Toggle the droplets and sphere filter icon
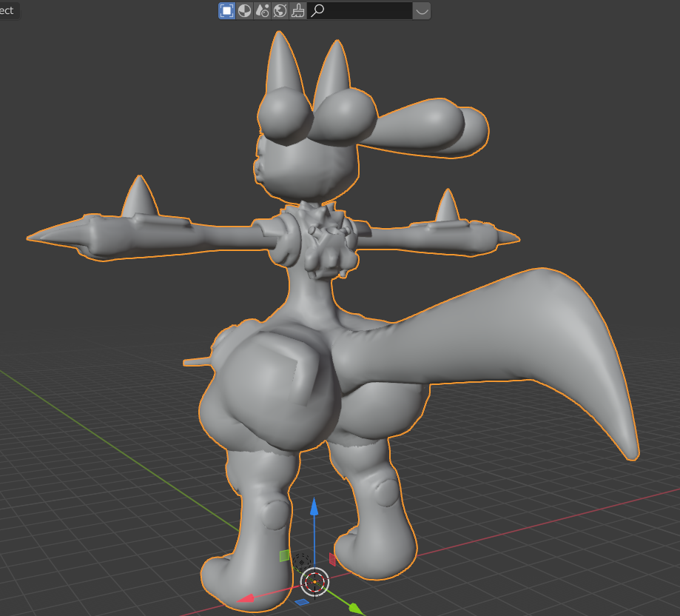Viewport: 680px width, 616px height. pos(263,10)
